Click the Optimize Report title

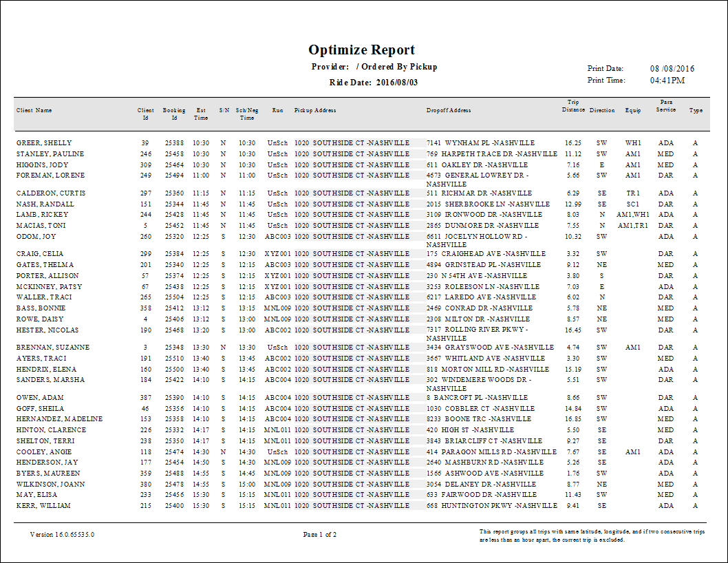pyautogui.click(x=362, y=49)
